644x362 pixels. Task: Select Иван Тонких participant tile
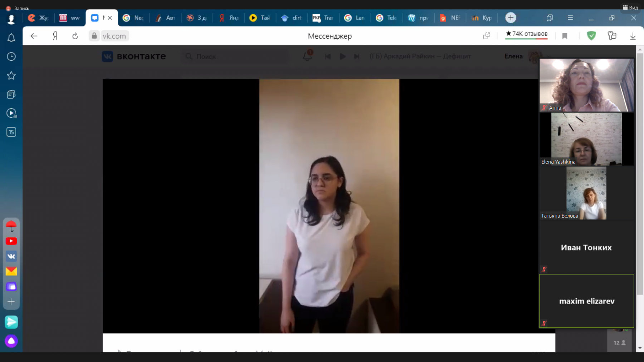[586, 247]
